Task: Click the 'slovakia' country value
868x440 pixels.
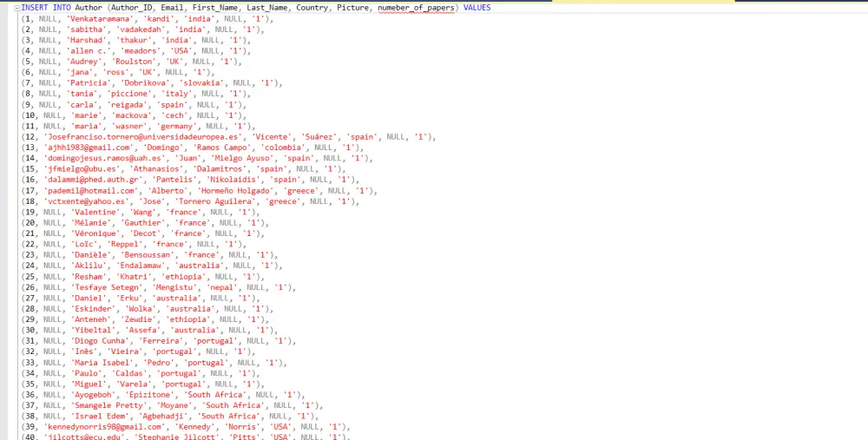Action: tap(201, 83)
